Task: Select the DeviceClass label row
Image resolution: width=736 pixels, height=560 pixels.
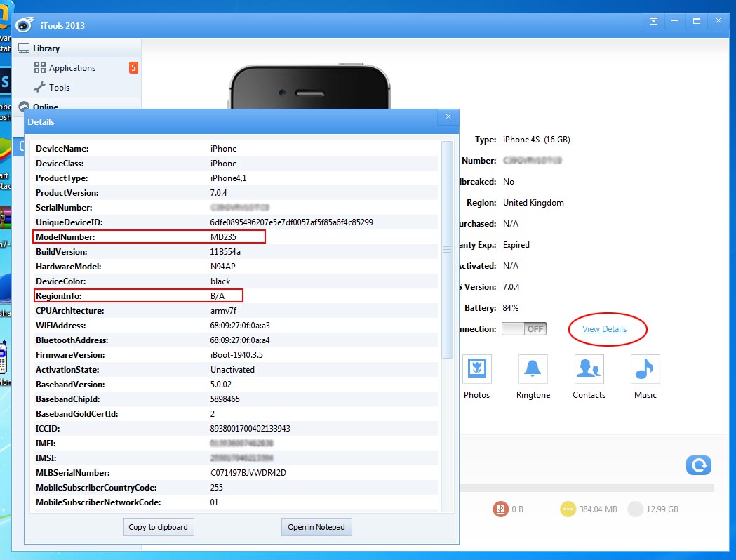Action: click(x=236, y=164)
